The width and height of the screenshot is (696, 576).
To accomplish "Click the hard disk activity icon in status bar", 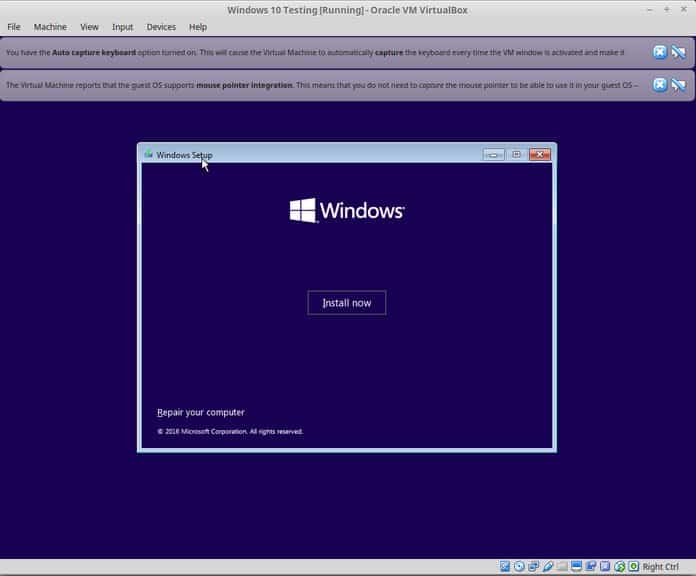I will click(505, 566).
